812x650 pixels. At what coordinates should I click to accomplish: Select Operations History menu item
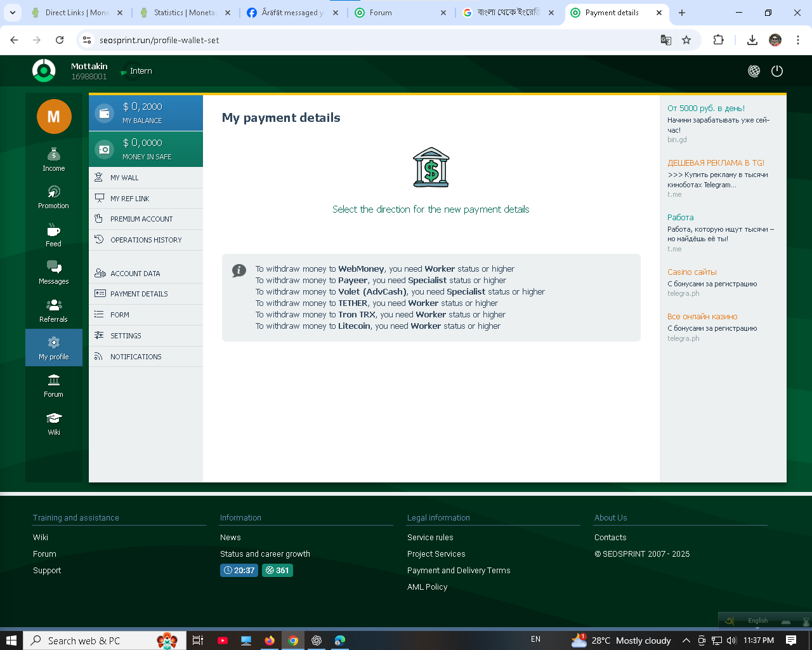pyautogui.click(x=146, y=240)
